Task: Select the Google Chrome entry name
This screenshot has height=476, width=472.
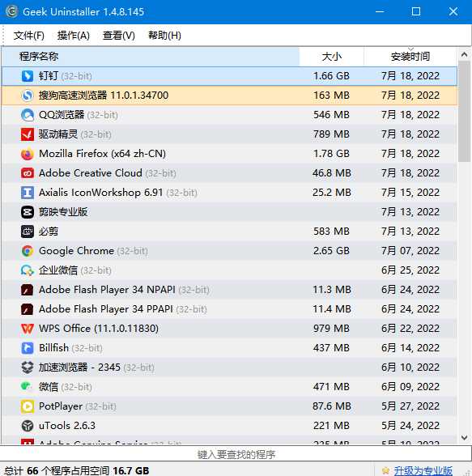Action: [x=76, y=251]
